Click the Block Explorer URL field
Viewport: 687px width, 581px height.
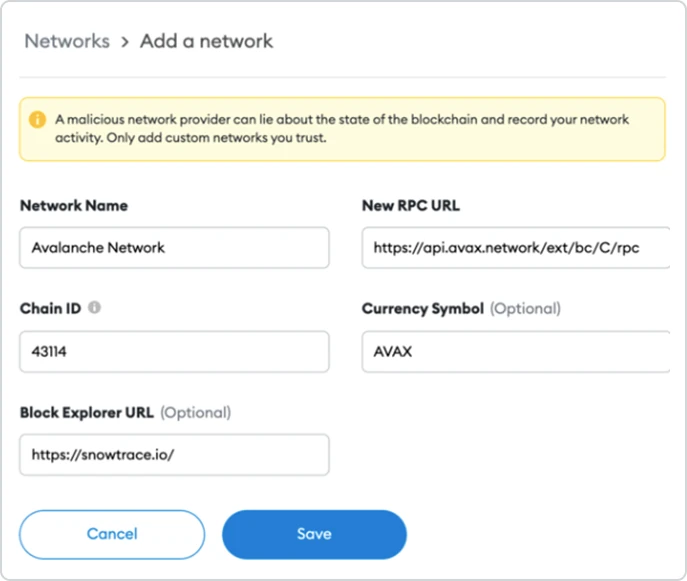click(x=174, y=455)
